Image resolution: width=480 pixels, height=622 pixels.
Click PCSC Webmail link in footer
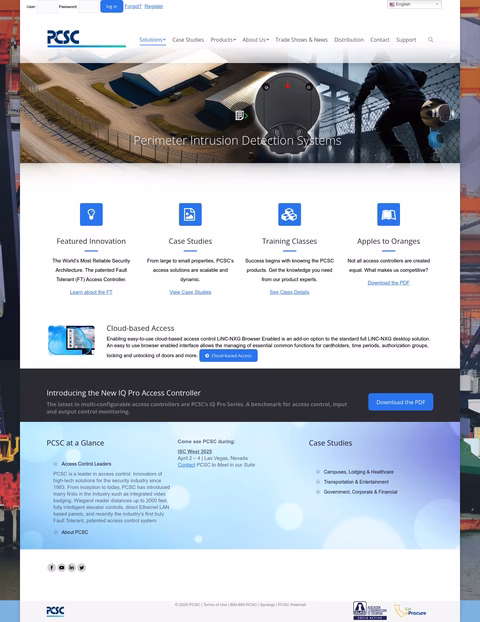click(292, 605)
